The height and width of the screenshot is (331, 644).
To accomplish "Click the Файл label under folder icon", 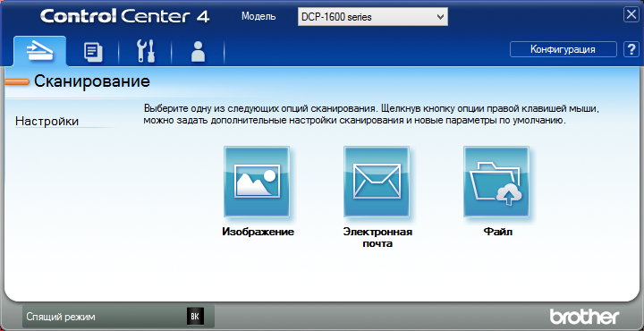I will click(498, 232).
